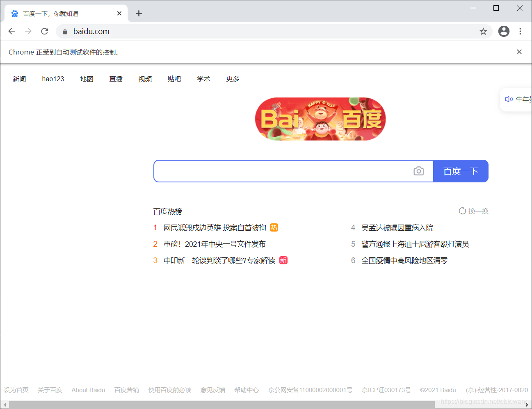
Task: Open a new browser tab
Action: click(x=139, y=14)
